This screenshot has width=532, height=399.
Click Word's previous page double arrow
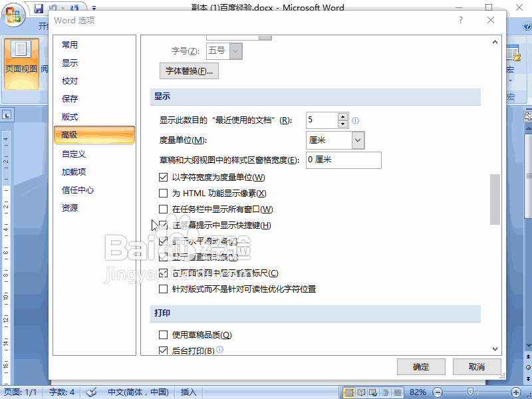click(528, 356)
